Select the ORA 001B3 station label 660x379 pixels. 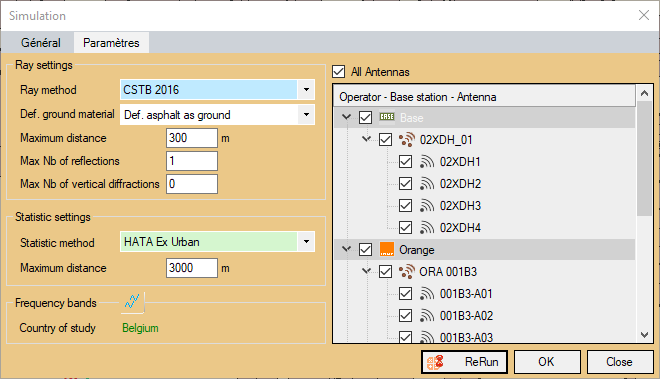pos(448,272)
